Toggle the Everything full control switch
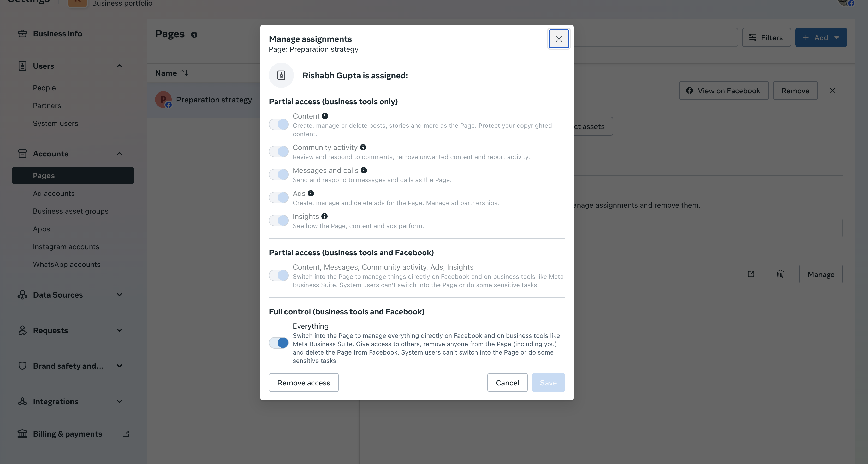This screenshot has height=464, width=868. pos(279,343)
